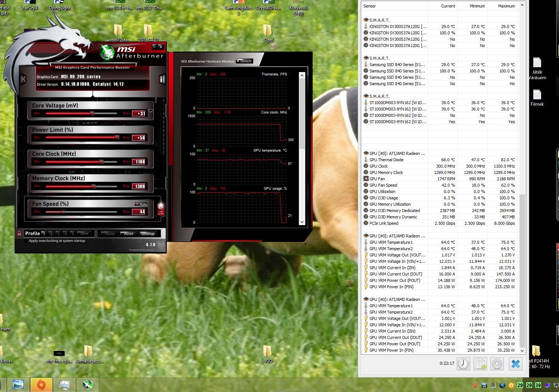Start logging with the HWiNFO sheet-plus icon
The image size is (559, 392).
480,364
